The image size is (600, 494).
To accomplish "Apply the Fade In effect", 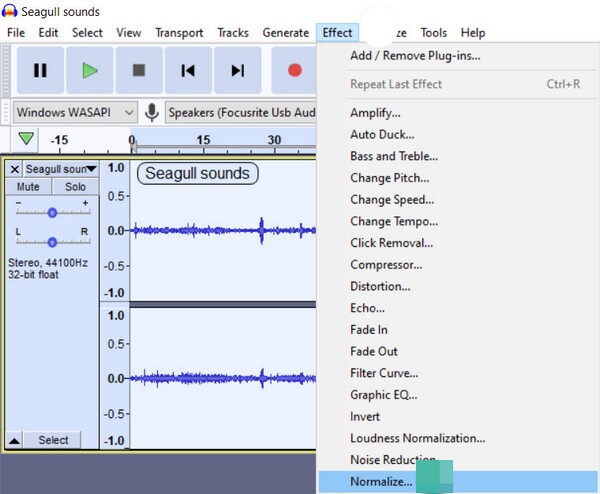I will coord(458,330).
